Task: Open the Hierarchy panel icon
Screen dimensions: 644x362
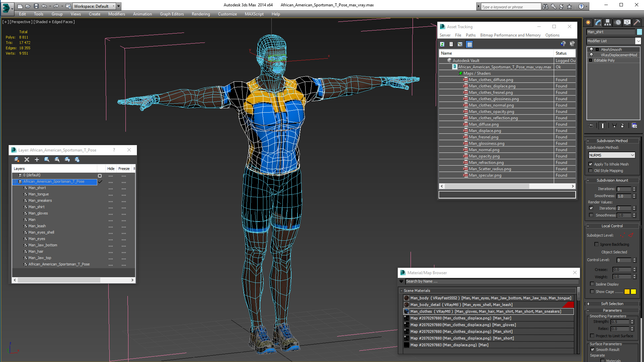Action: (x=607, y=22)
